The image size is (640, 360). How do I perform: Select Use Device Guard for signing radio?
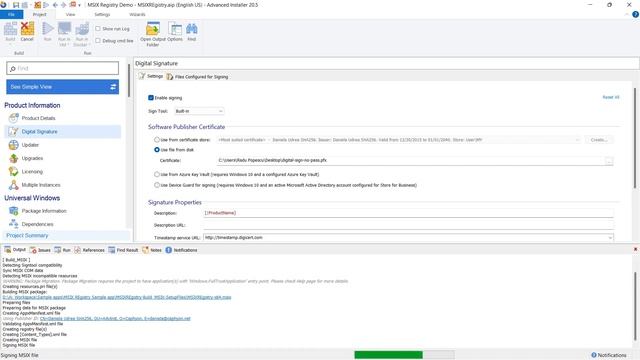pos(157,185)
